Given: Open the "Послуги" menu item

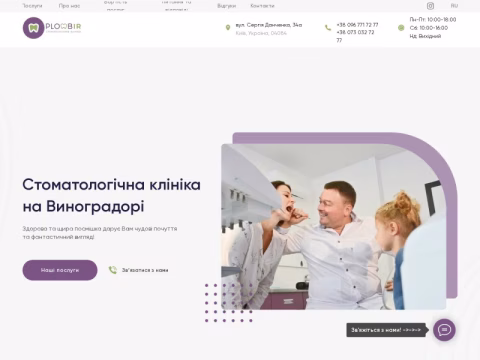Looking at the screenshot, I should tap(32, 6).
